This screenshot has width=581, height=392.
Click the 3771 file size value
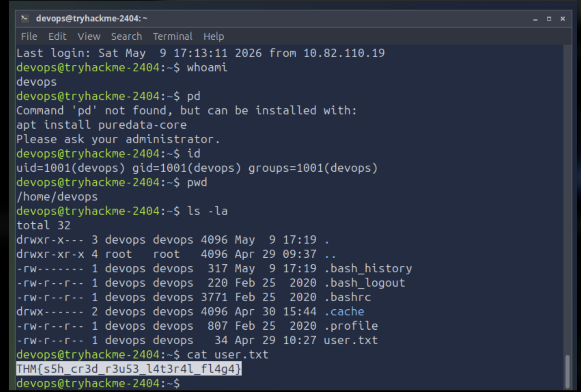point(214,297)
